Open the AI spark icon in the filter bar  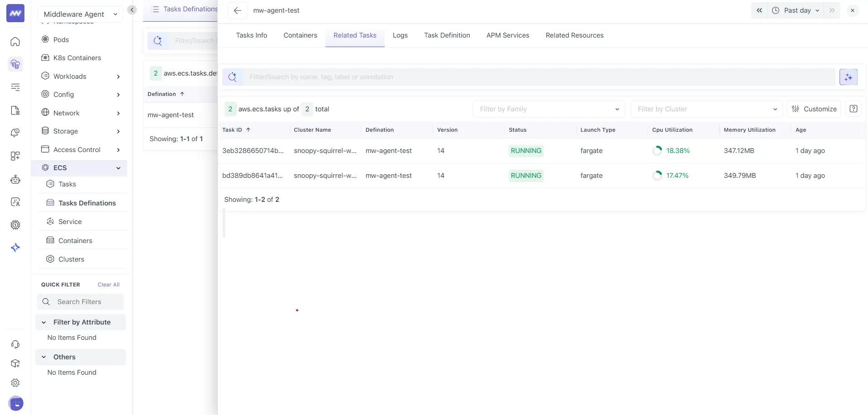(x=848, y=76)
